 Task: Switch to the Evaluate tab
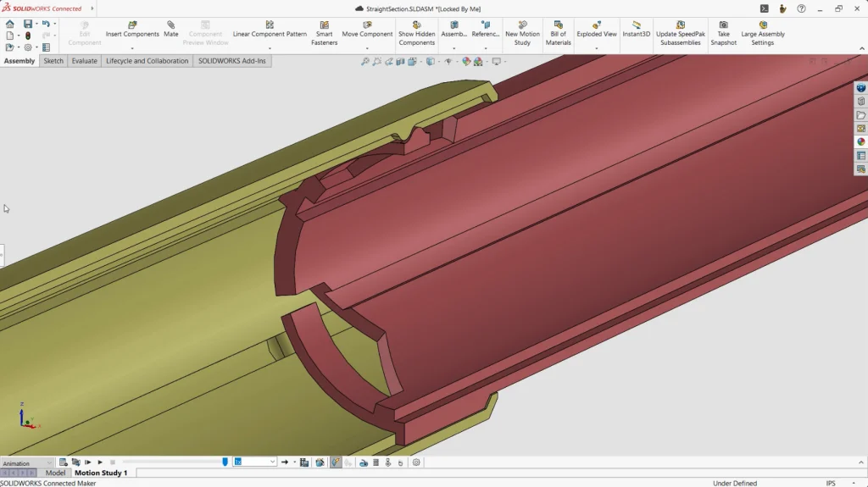(x=84, y=61)
